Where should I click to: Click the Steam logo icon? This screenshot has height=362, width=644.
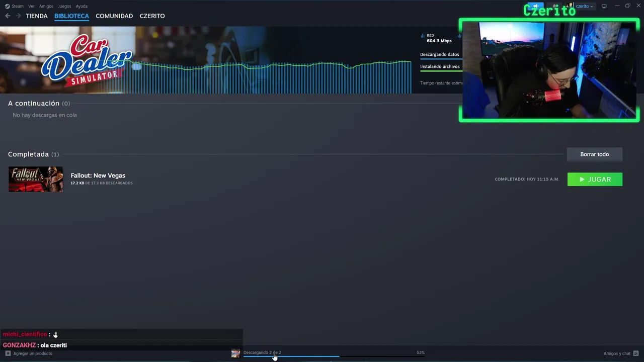pyautogui.click(x=7, y=7)
